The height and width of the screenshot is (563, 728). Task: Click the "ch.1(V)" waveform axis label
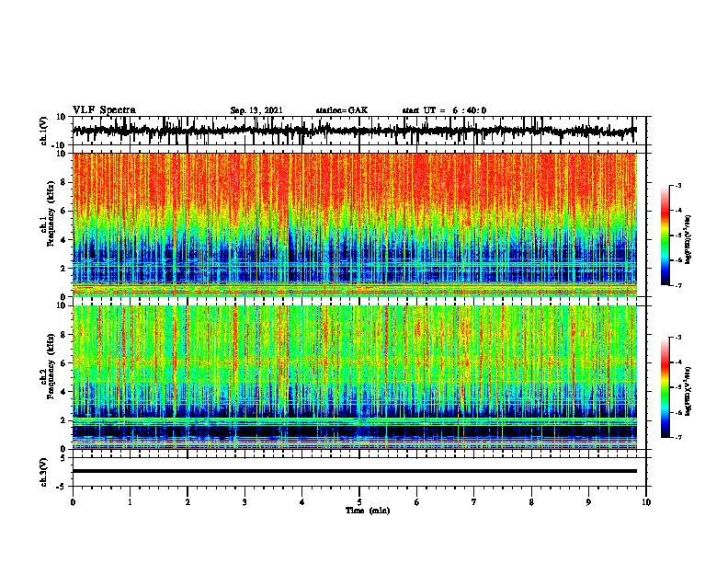43,131
